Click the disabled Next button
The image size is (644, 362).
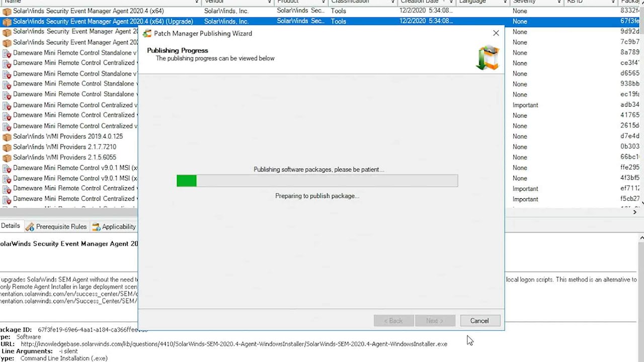pos(435,321)
